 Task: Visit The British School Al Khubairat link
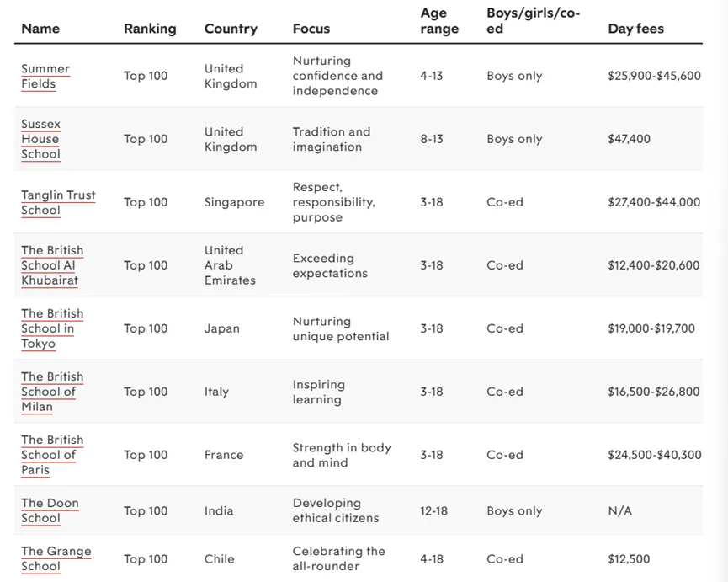click(x=52, y=265)
